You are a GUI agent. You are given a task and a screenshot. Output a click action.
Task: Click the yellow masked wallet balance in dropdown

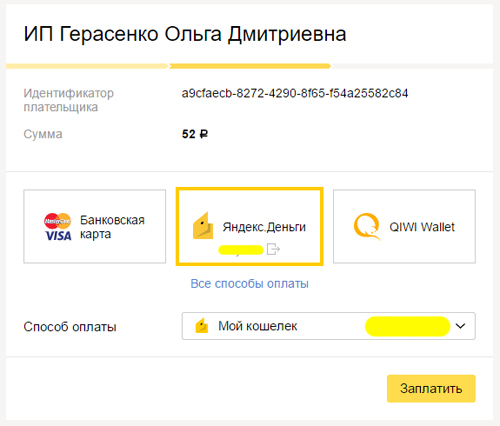pyautogui.click(x=407, y=326)
